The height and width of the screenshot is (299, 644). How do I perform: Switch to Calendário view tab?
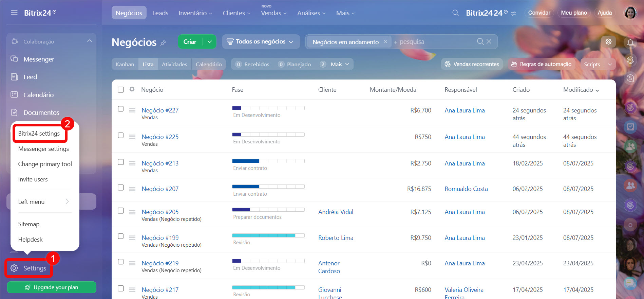[209, 64]
